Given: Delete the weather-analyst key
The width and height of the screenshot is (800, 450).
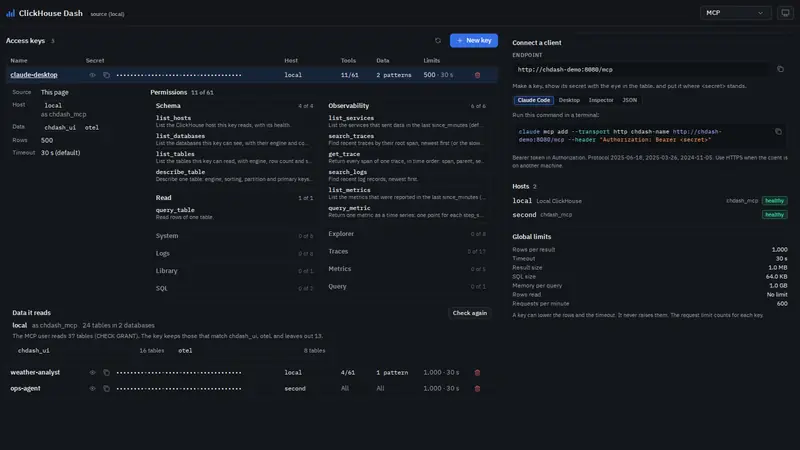Looking at the screenshot, I should tap(478, 372).
